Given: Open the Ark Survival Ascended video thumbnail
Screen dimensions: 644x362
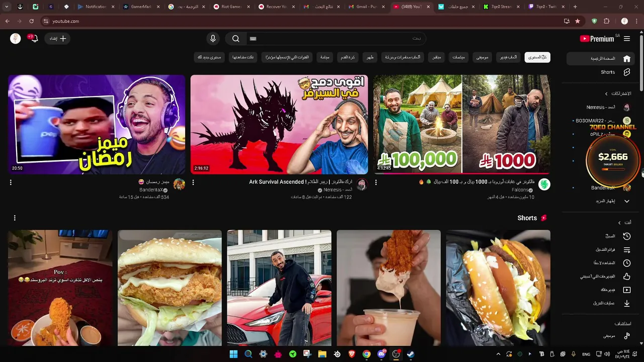Looking at the screenshot, I should (x=279, y=124).
